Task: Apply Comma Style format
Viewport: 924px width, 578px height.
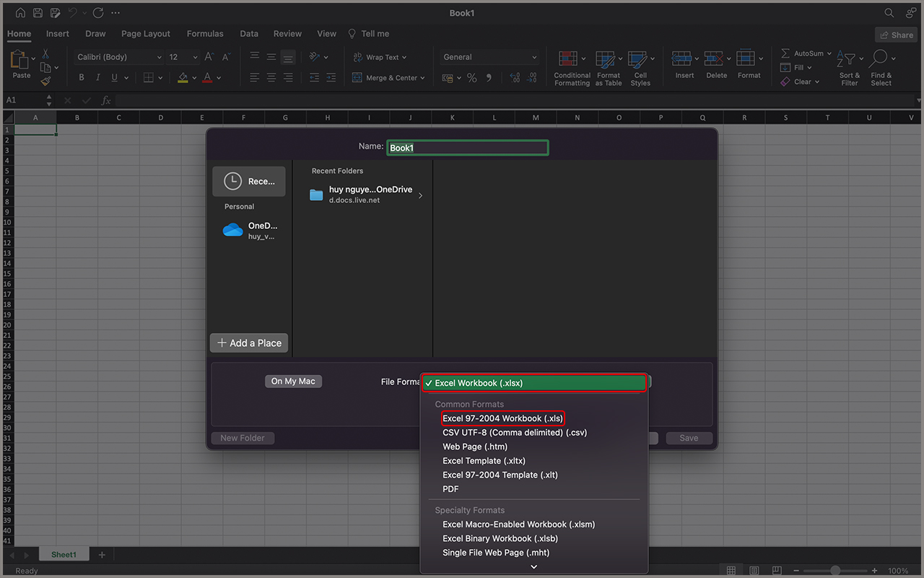Action: (x=489, y=77)
